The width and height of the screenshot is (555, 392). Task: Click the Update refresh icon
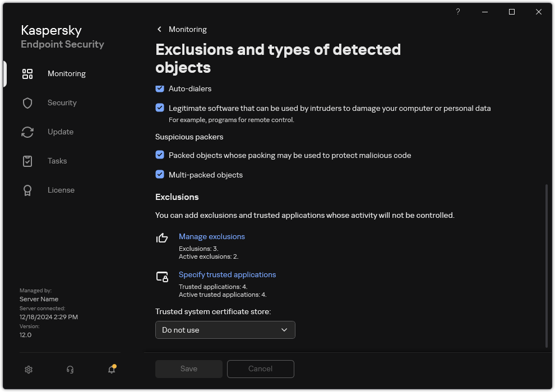(x=27, y=132)
